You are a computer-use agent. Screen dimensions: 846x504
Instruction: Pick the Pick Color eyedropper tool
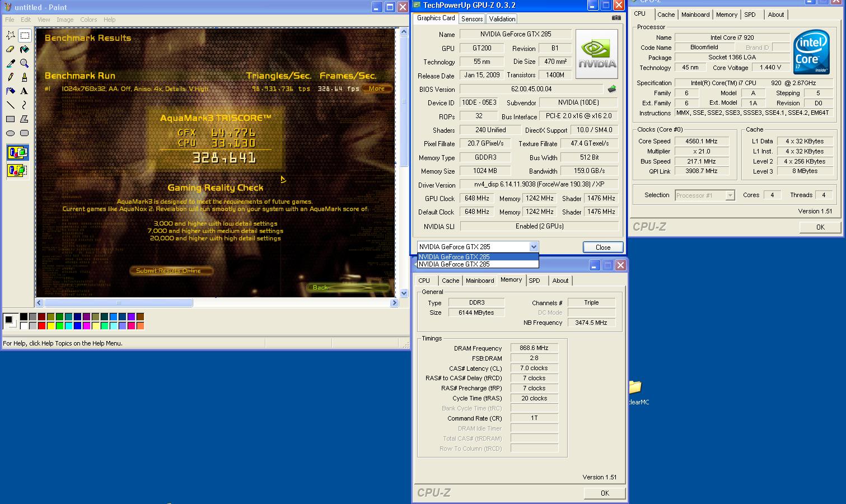point(11,63)
